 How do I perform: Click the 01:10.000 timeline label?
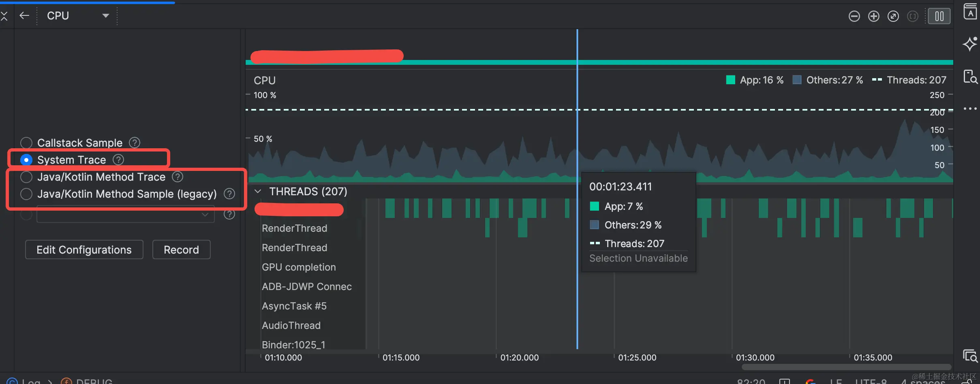283,358
